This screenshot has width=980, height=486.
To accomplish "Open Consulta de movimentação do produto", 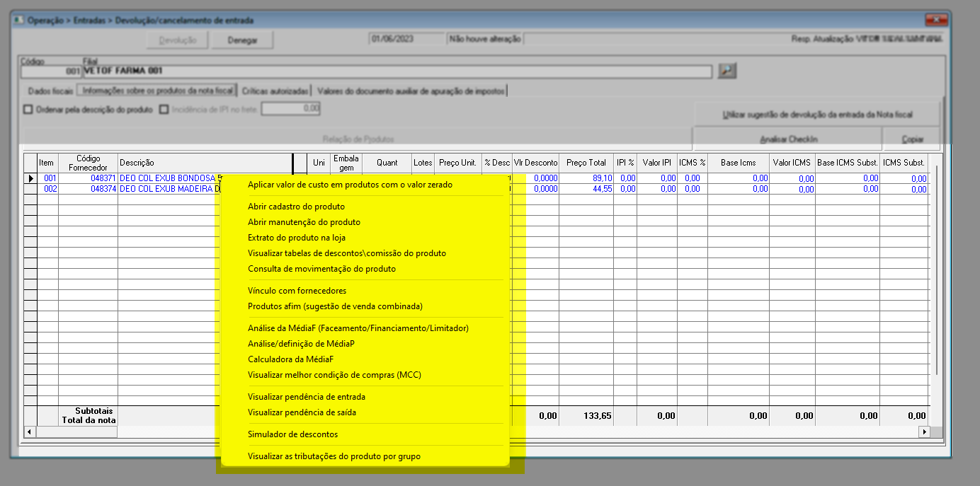I will coord(321,269).
